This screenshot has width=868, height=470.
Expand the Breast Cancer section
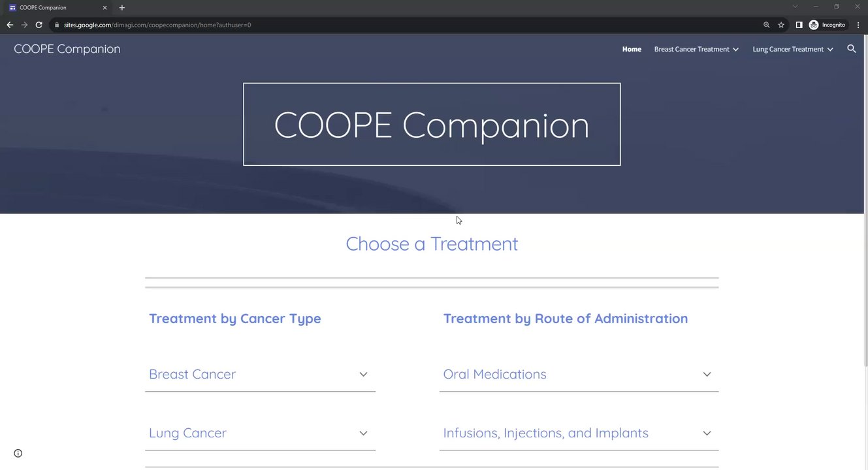tap(363, 374)
